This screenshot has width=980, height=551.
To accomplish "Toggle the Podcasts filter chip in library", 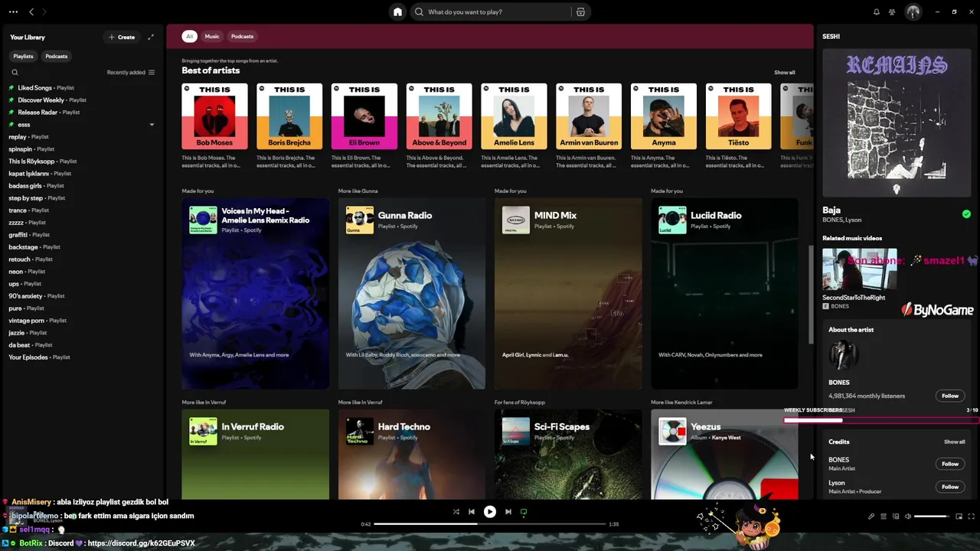I will pos(56,56).
